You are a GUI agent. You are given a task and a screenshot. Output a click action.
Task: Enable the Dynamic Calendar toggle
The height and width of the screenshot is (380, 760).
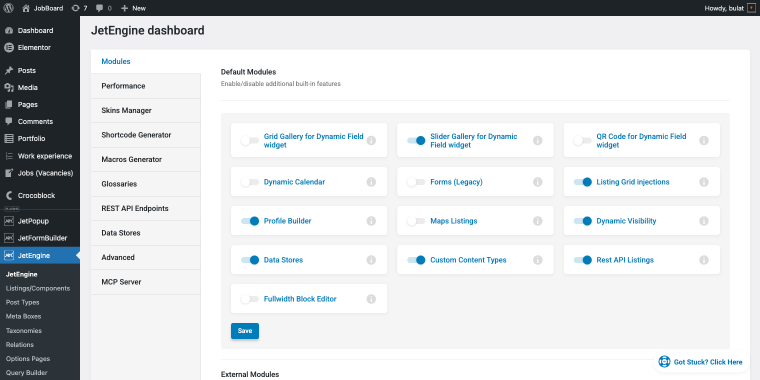[x=250, y=182]
